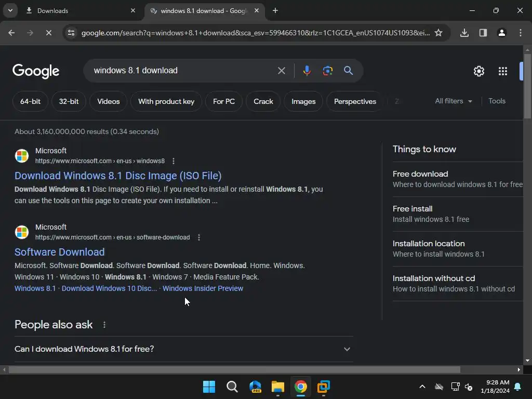This screenshot has height=399, width=532.
Task: Open Installation without cd topic
Action: point(458,284)
